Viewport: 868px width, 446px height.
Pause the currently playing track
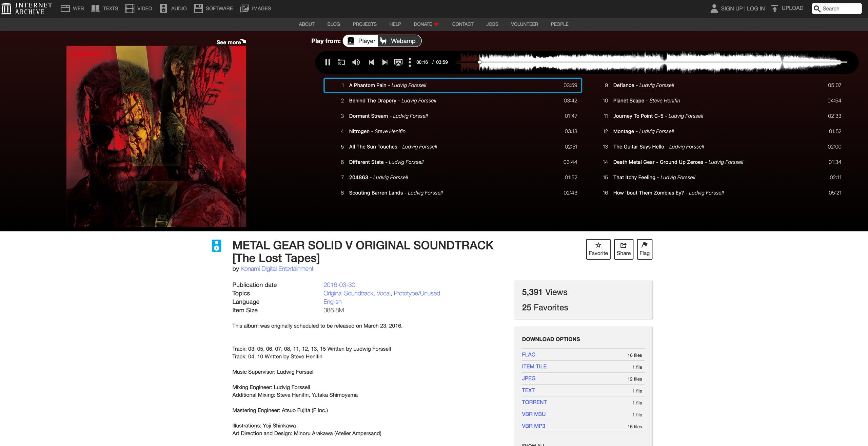point(328,62)
